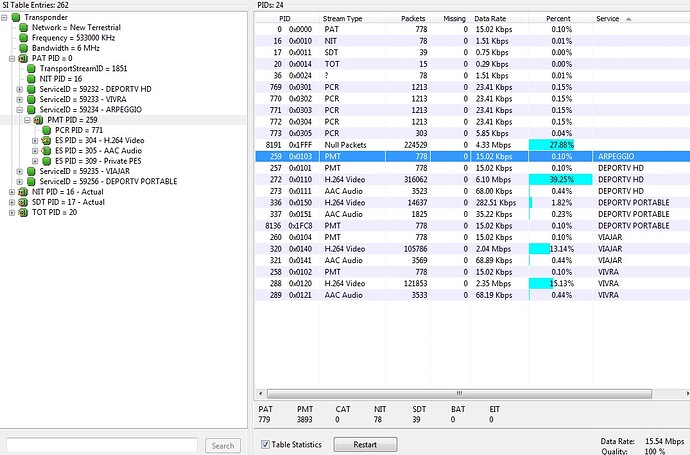Expand TOT PID = 20 node
Screen dimensions: 690x455
pyautogui.click(x=12, y=213)
